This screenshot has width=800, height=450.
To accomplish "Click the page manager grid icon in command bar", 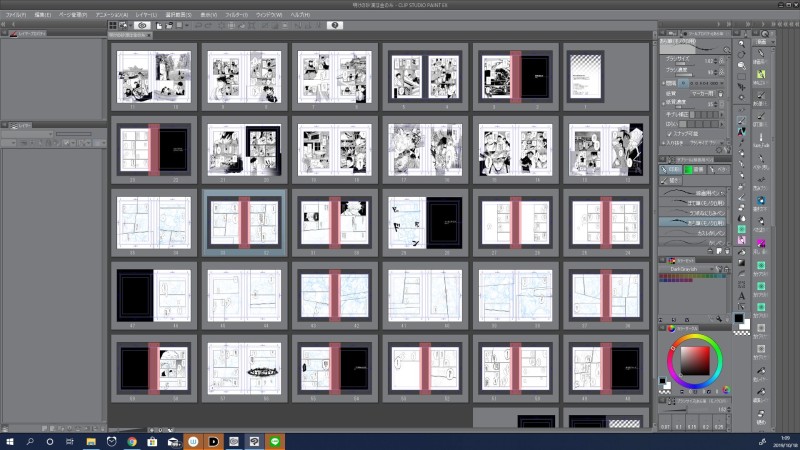I will pos(113,25).
